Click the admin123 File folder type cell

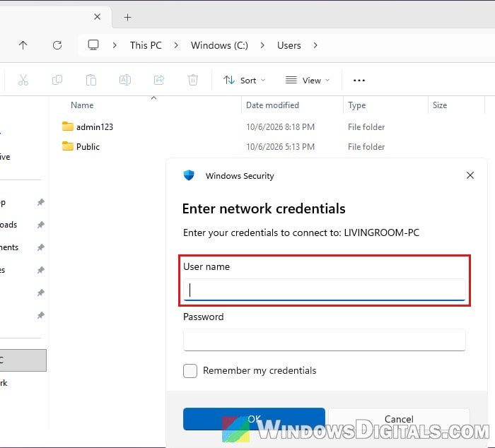click(x=366, y=126)
